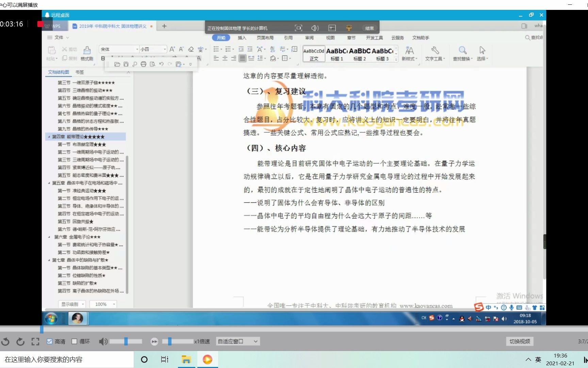Switch to the 审阅 ribbon tab
588x368 pixels.
tap(309, 38)
